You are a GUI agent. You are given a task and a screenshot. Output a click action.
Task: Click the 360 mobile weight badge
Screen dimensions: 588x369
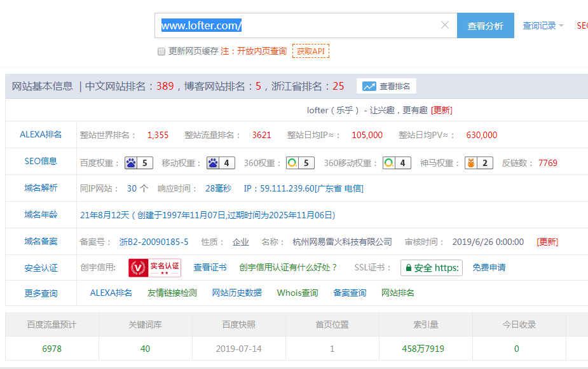(x=397, y=163)
